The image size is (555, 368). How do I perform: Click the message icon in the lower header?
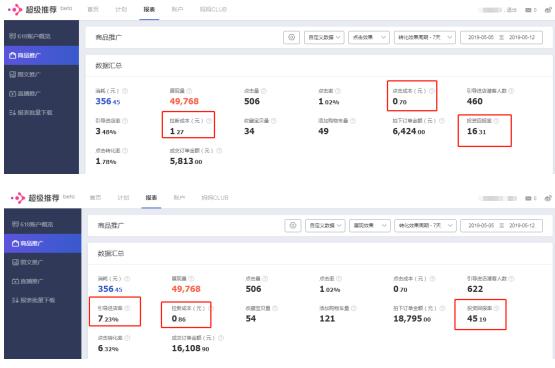[x=528, y=198]
